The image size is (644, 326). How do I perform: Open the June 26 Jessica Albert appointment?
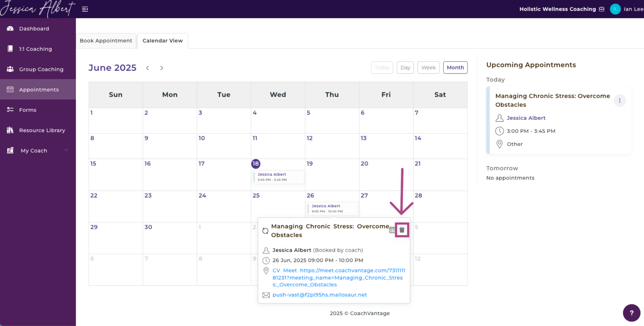332,208
